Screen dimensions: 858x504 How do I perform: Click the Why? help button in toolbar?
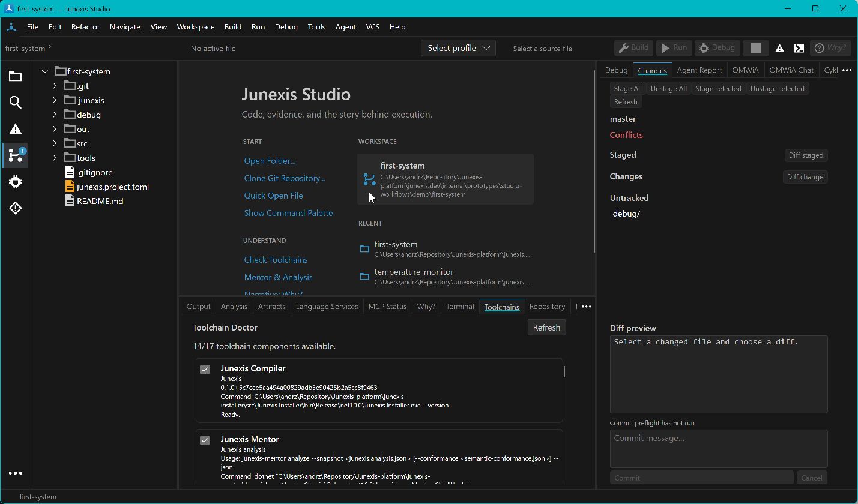pyautogui.click(x=830, y=48)
